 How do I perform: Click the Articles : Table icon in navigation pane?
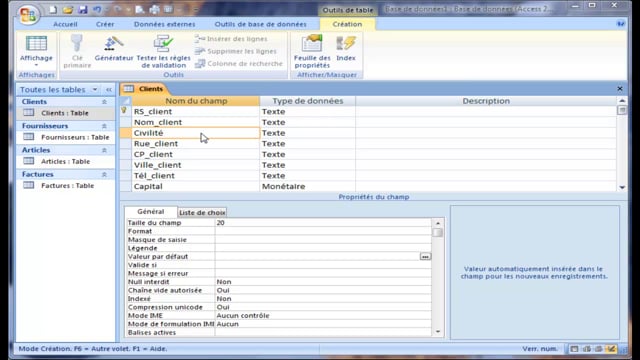(x=29, y=161)
